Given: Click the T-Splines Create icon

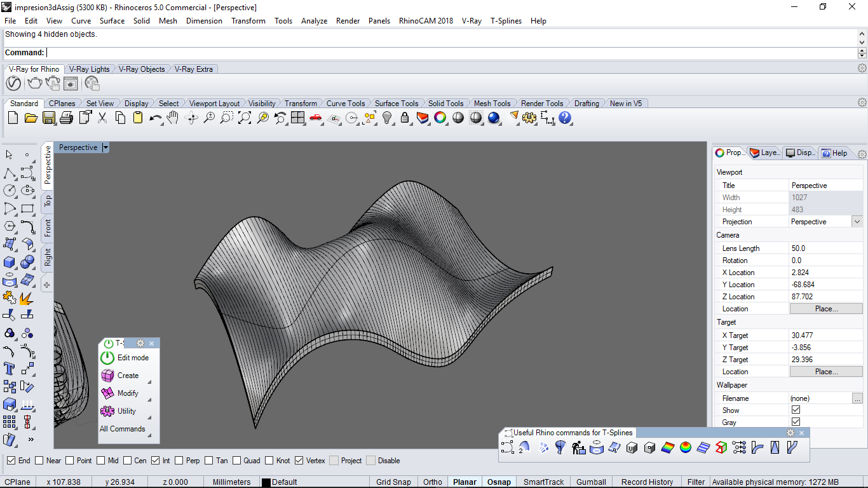Looking at the screenshot, I should point(107,376).
